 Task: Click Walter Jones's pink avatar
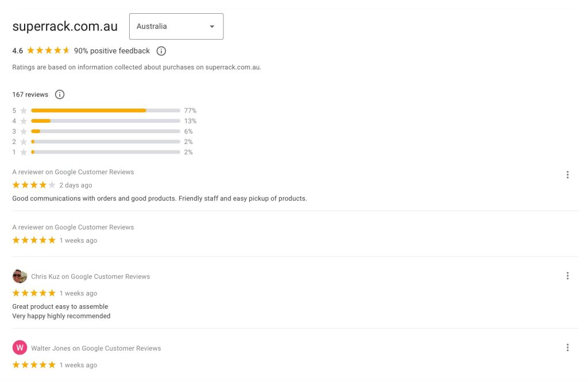[x=19, y=347]
